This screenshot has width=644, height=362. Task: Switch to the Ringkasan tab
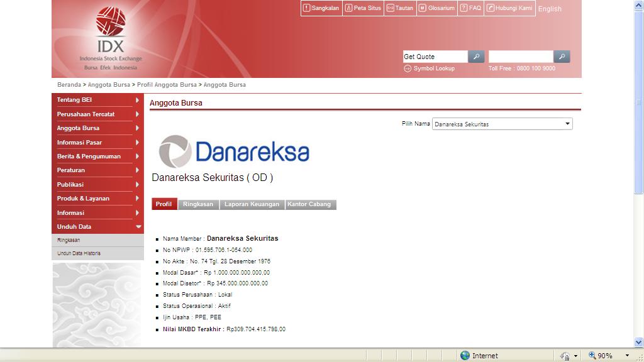click(x=198, y=204)
